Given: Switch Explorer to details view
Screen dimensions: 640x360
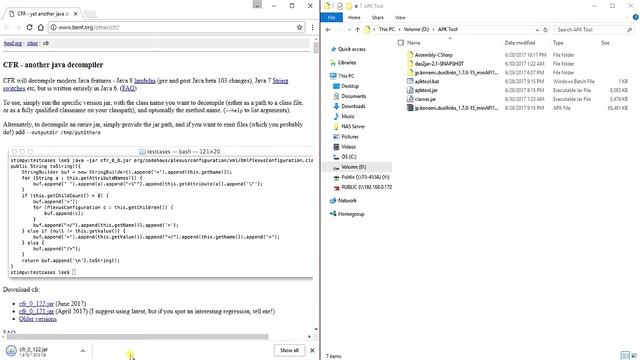Looking at the screenshot, I should coord(625,356).
